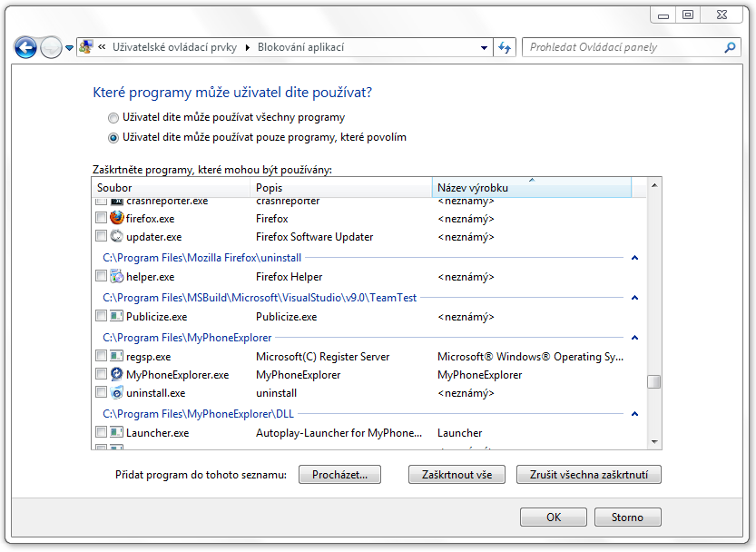
Task: Open recent pages dropdown arrow beside navigation buttons
Action: pos(69,48)
